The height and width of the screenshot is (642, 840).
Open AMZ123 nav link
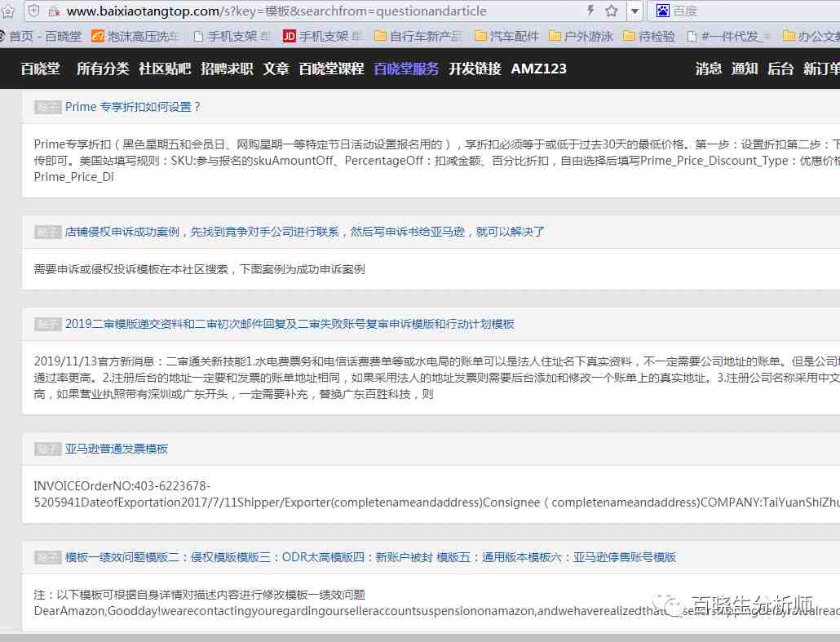538,69
